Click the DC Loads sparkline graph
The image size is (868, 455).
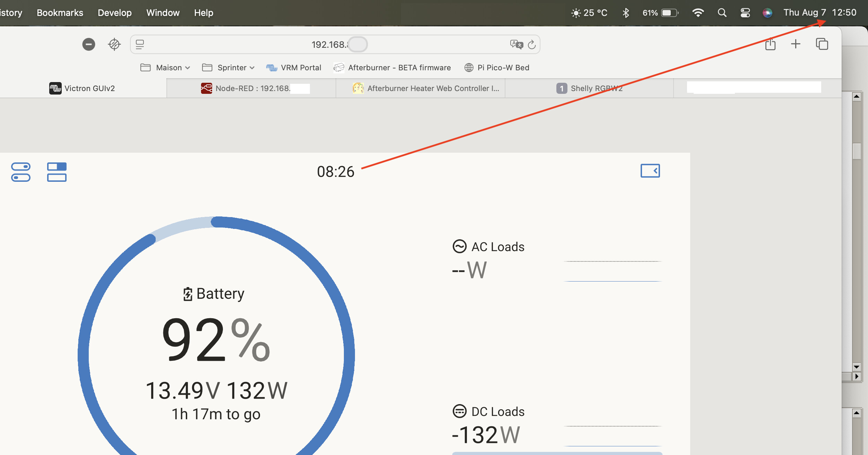[x=613, y=436]
